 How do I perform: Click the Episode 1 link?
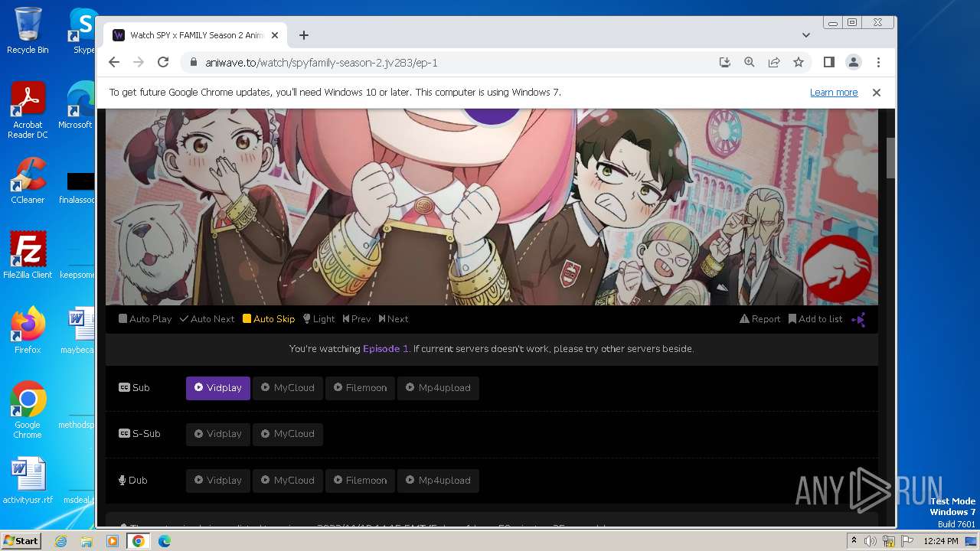click(x=386, y=349)
